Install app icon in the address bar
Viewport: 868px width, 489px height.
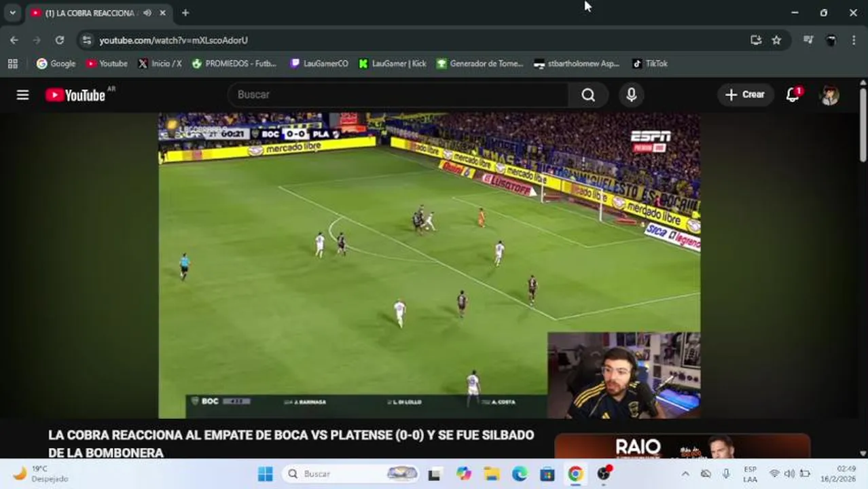756,40
